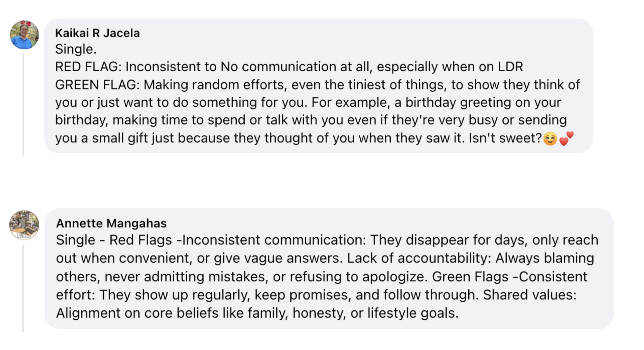Collapse the thread line under Annette's avatar
This screenshot has width=644, height=350.
point(23,287)
